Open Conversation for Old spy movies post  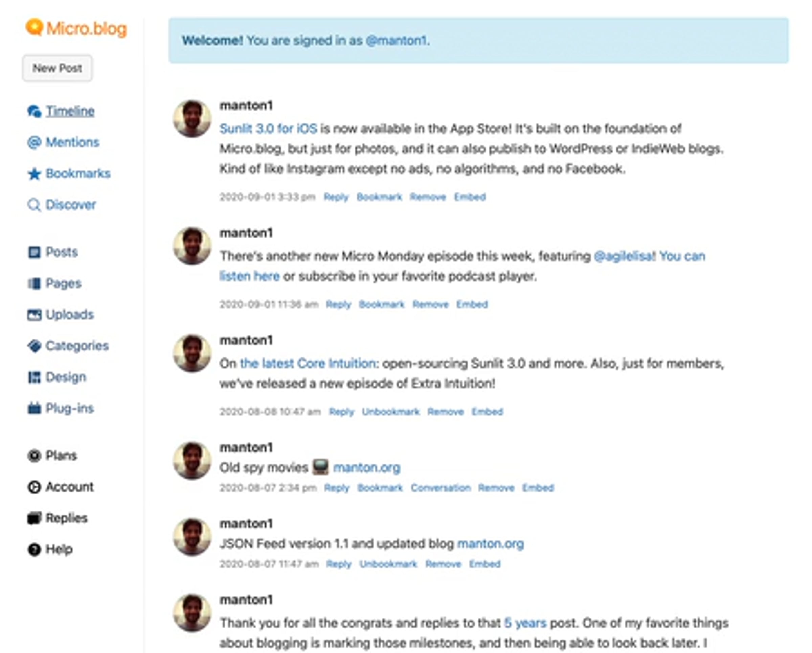coord(441,488)
